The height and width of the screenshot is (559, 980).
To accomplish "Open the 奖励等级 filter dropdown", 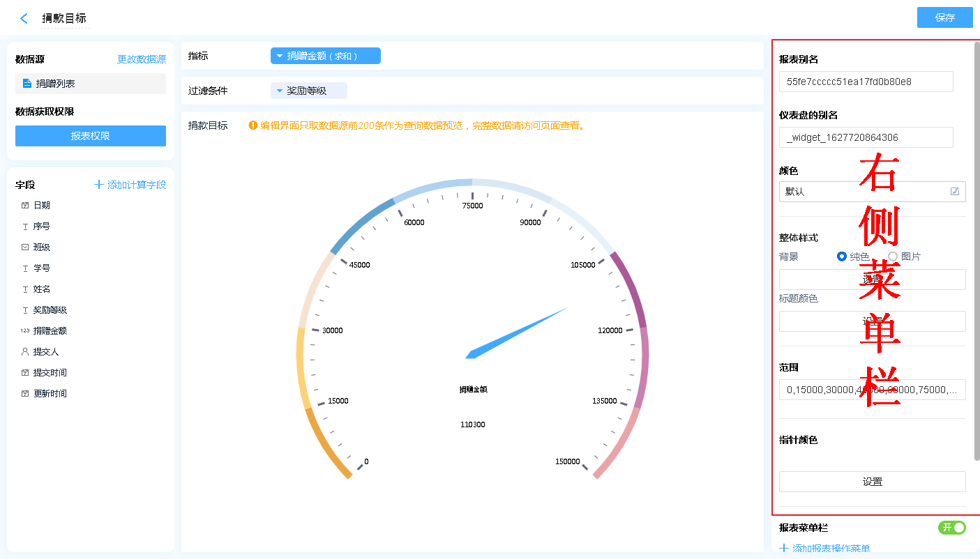I will tap(308, 91).
